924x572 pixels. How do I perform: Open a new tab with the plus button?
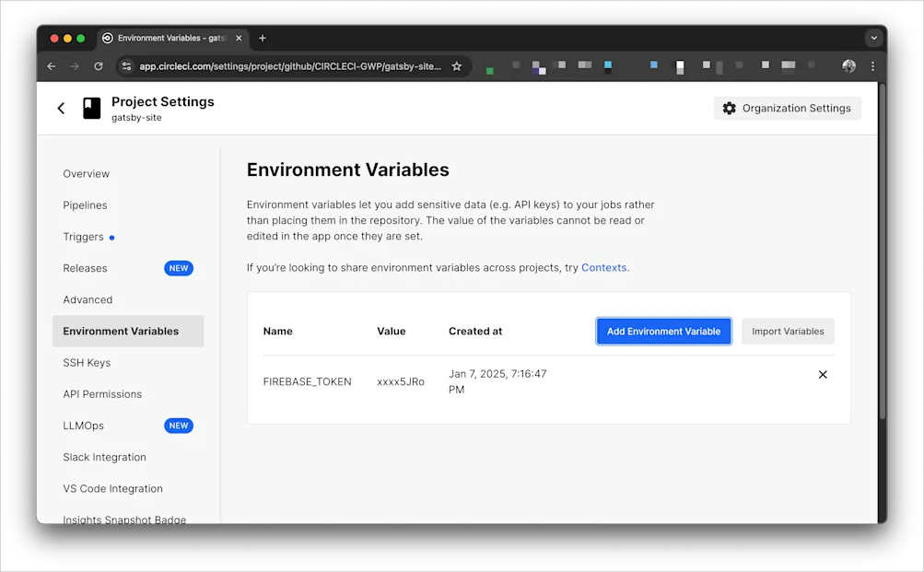click(x=262, y=38)
